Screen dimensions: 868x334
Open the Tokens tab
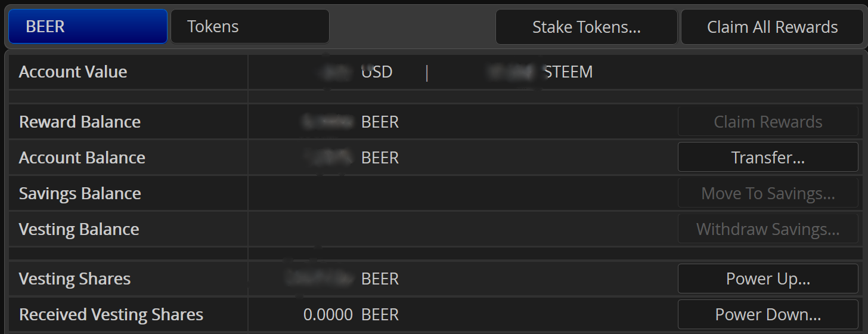tap(250, 27)
